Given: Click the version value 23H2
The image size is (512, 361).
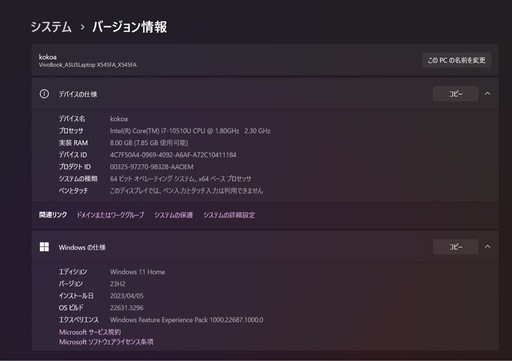Looking at the screenshot, I should [118, 284].
